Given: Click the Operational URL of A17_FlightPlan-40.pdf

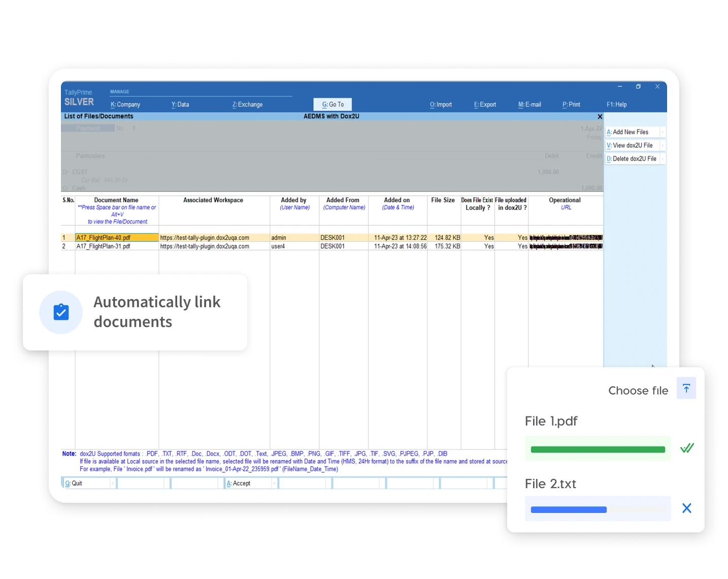Looking at the screenshot, I should 565,237.
